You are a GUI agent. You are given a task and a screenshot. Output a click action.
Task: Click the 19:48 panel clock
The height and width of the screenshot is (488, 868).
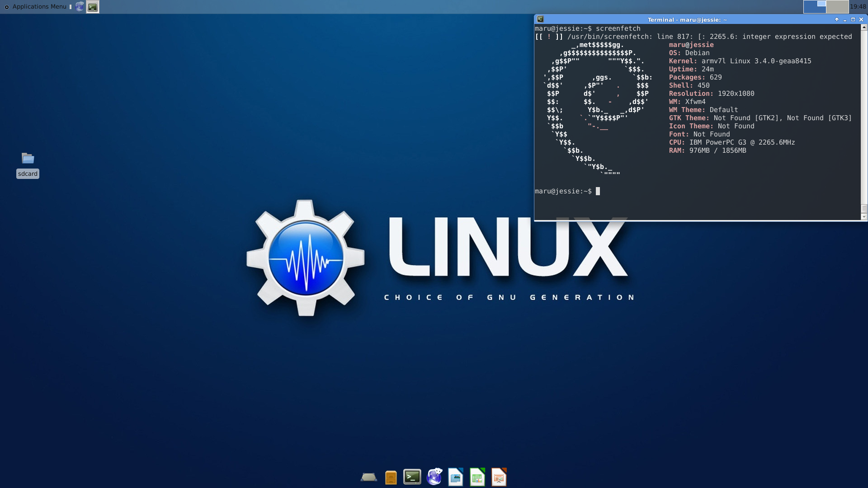tap(858, 7)
